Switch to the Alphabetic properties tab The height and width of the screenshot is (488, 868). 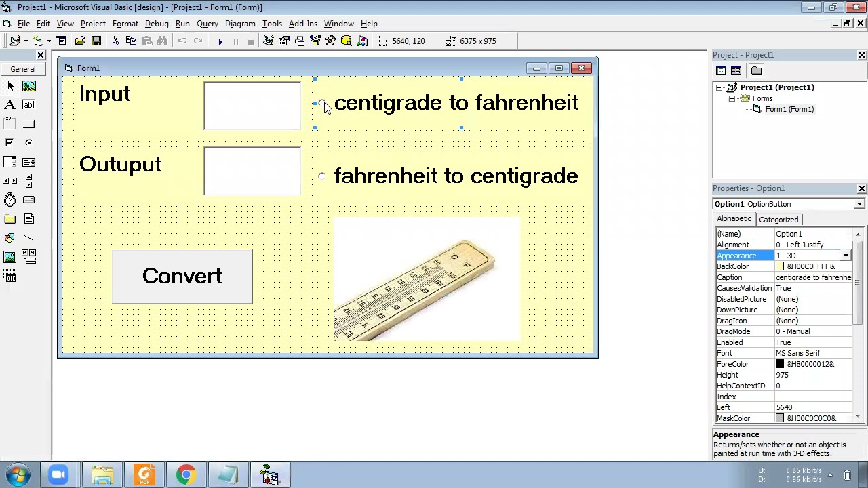(x=734, y=219)
